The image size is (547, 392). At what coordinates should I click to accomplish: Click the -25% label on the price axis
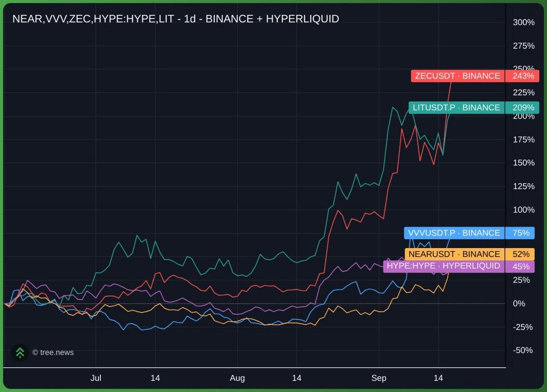coord(523,327)
